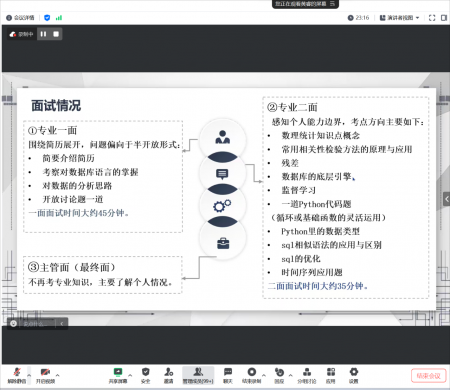Click the bullet sql的优化

pyautogui.click(x=301, y=259)
